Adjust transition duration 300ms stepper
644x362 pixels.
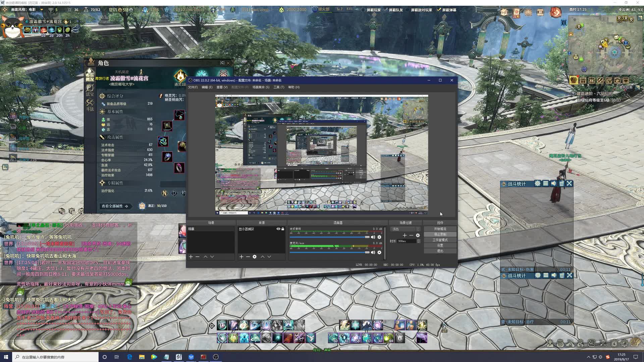point(419,241)
